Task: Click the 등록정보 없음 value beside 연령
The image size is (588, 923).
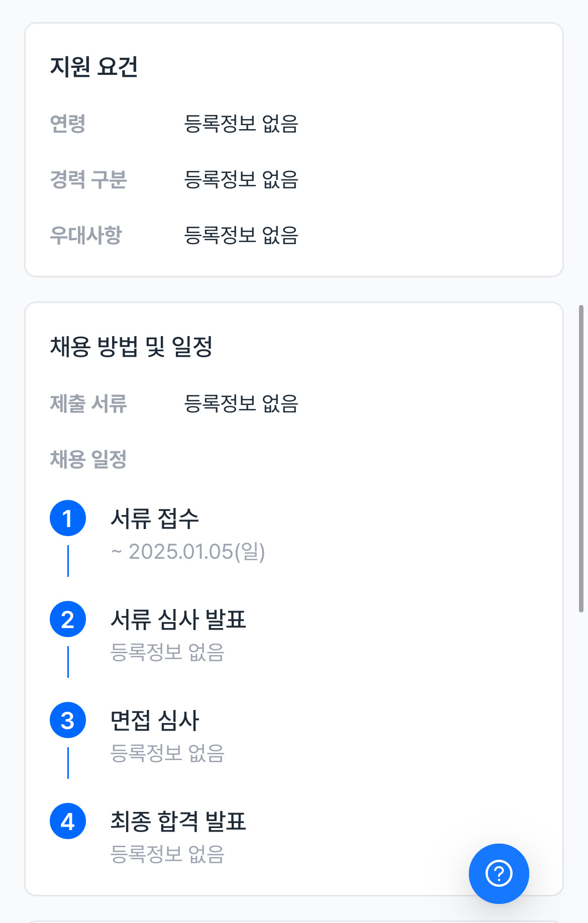Action: pyautogui.click(x=241, y=124)
